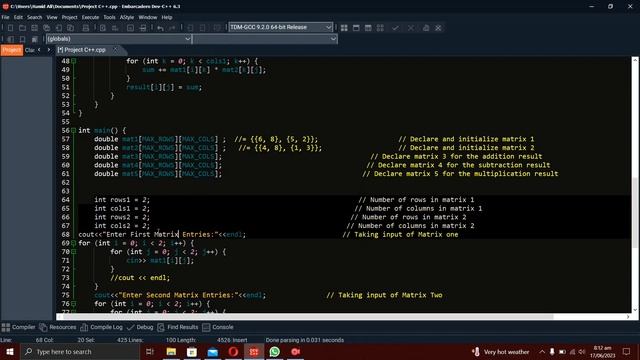Open Opera browser from the taskbar
Image resolution: width=640 pixels, height=360 pixels.
click(233, 351)
